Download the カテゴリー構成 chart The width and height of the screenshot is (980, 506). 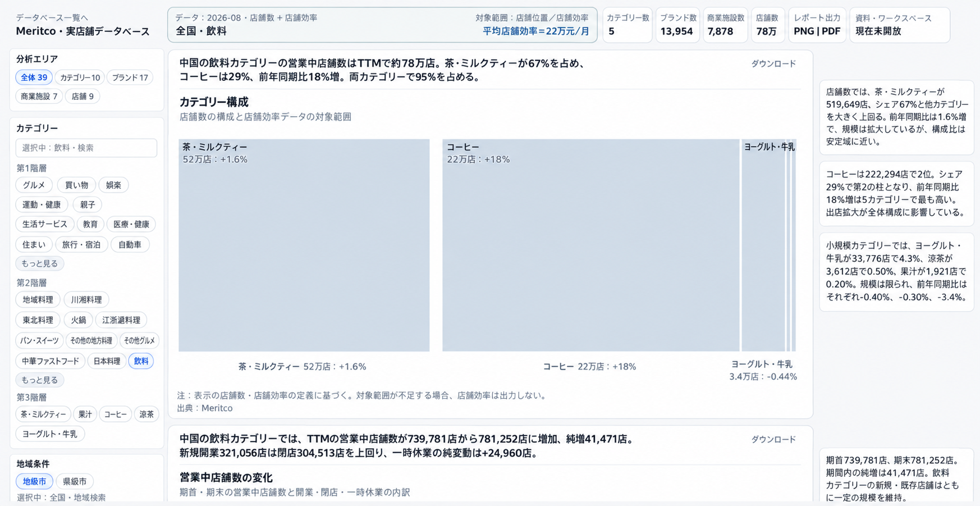(x=773, y=63)
